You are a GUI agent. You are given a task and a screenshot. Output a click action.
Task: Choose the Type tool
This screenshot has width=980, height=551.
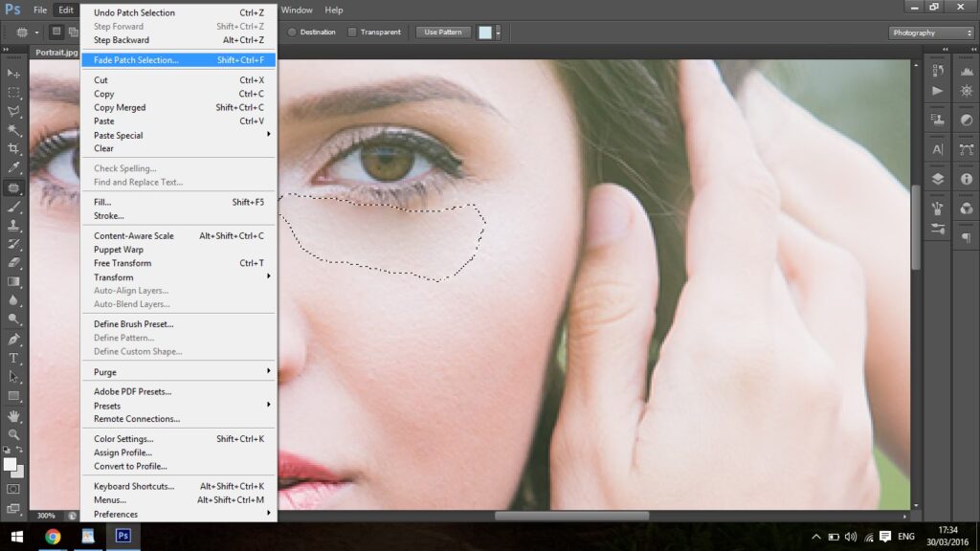click(13, 358)
